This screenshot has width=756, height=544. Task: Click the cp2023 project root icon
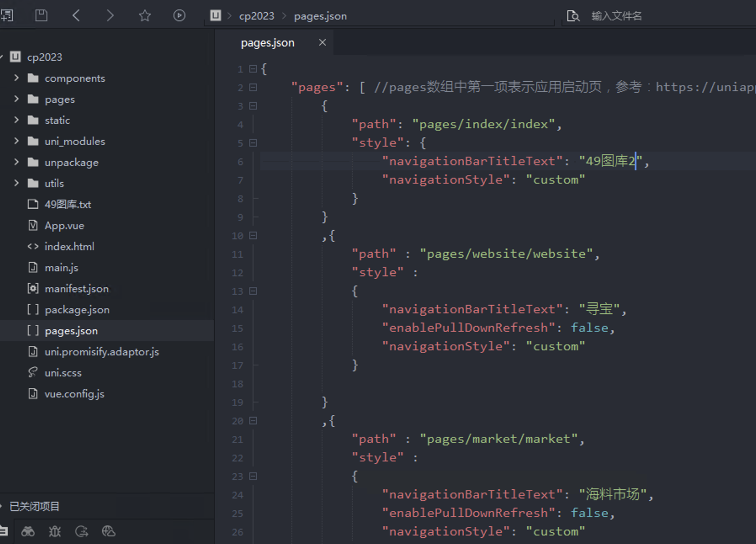(x=16, y=56)
